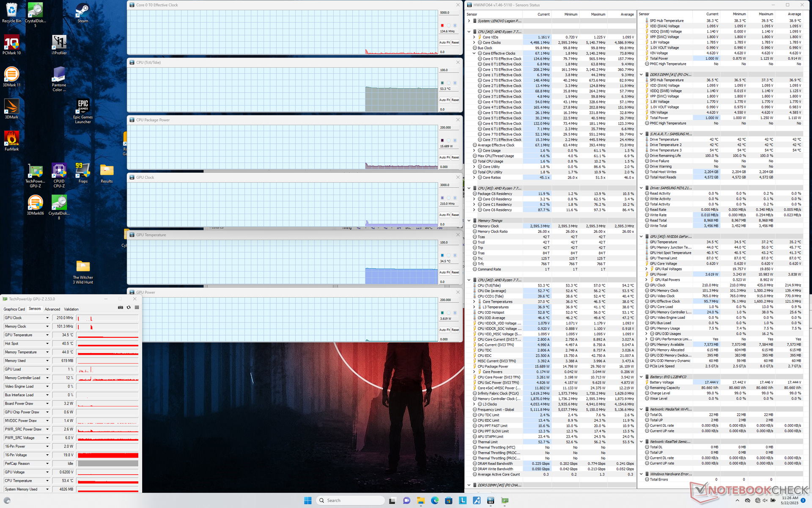This screenshot has height=508, width=812.
Task: Click Auto Fit in the GPU Power graph
Action: (444, 330)
